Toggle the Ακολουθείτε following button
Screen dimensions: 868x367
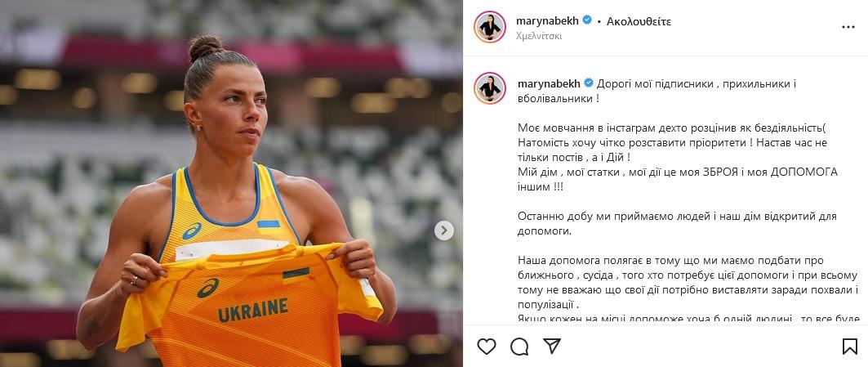click(639, 21)
